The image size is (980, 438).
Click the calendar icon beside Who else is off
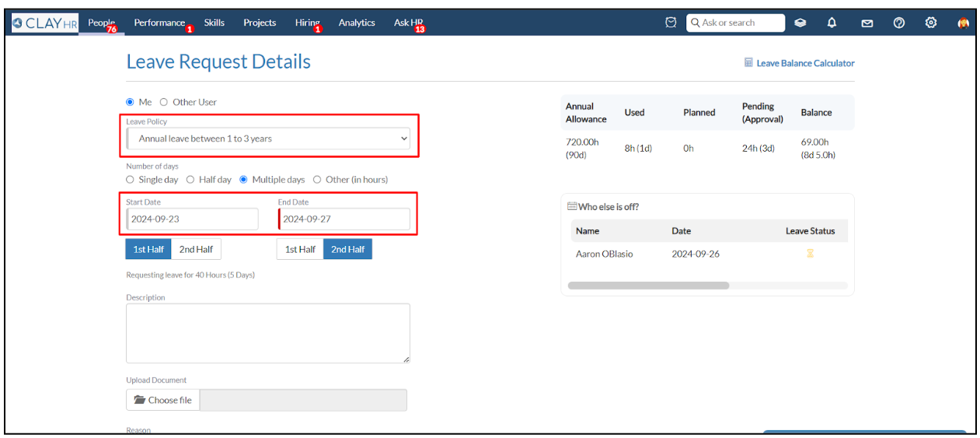(572, 207)
